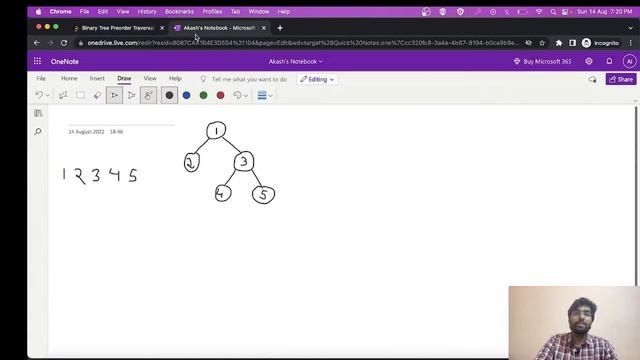Open the Chrome extensions puzzle icon

click(x=559, y=43)
